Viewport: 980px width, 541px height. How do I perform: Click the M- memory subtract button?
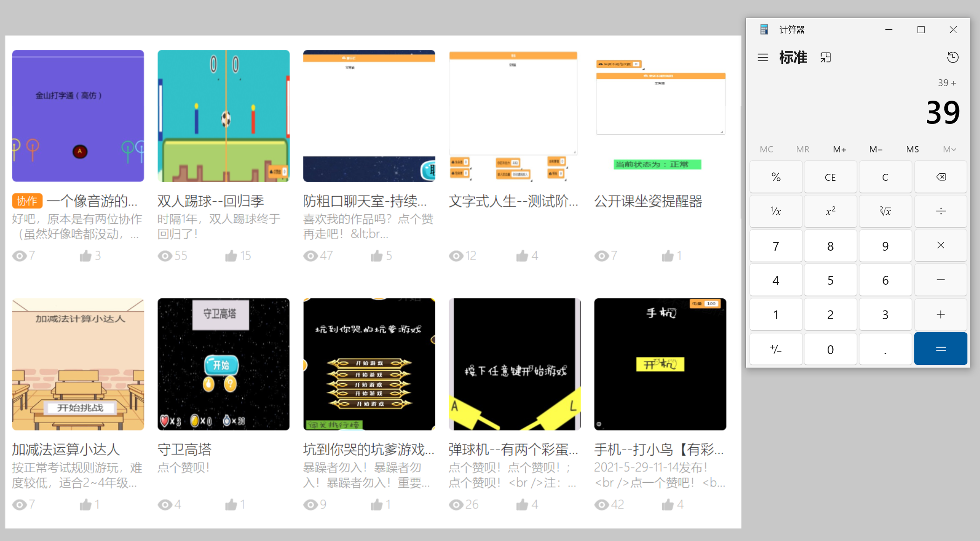[876, 150]
